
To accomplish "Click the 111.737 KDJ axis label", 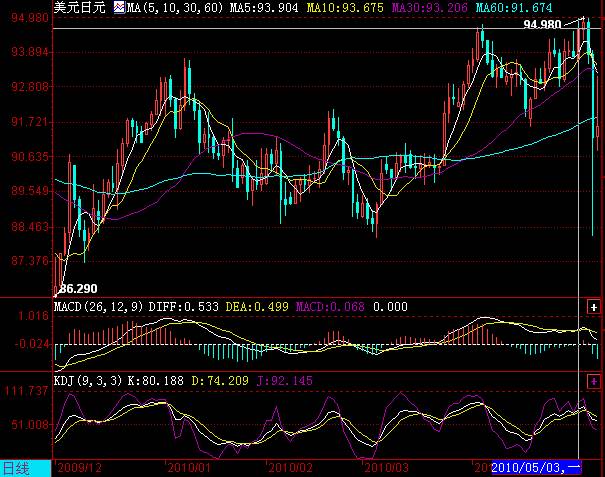I will click(x=26, y=391).
